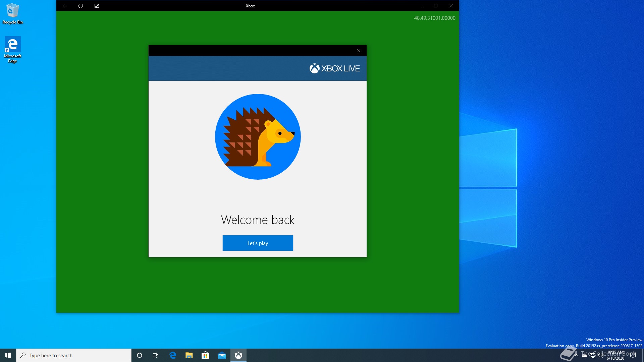Viewport: 644px width, 362px height.
Task: Refresh the Xbox app with the reload icon
Action: [x=80, y=6]
